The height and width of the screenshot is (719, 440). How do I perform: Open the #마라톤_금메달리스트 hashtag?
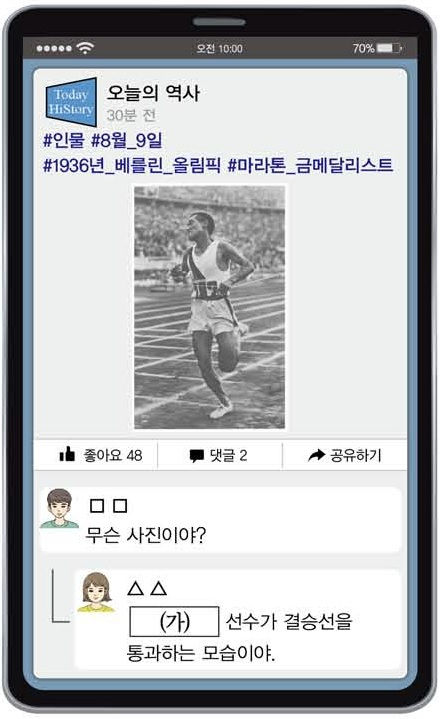310,165
